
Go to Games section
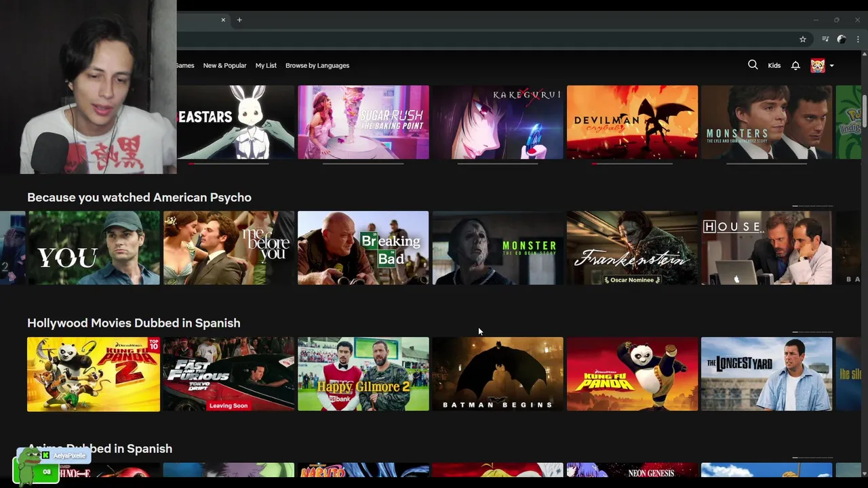point(184,66)
